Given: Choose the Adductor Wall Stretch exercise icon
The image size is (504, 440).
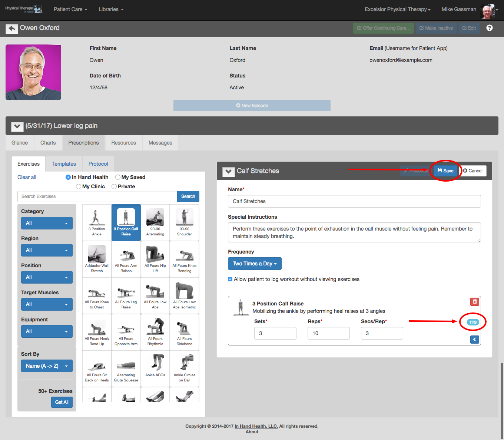Looking at the screenshot, I should [97, 259].
